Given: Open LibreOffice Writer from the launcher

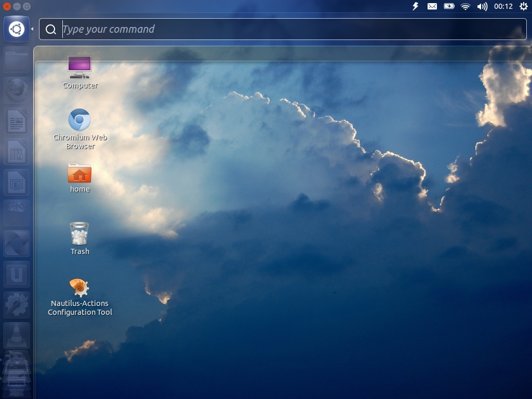Looking at the screenshot, I should coord(17,121).
